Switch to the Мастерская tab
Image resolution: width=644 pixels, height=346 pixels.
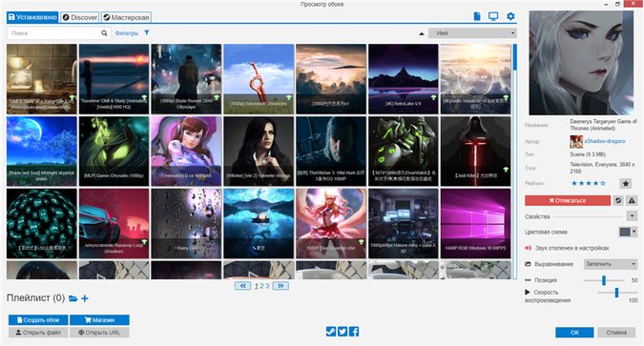(x=126, y=17)
